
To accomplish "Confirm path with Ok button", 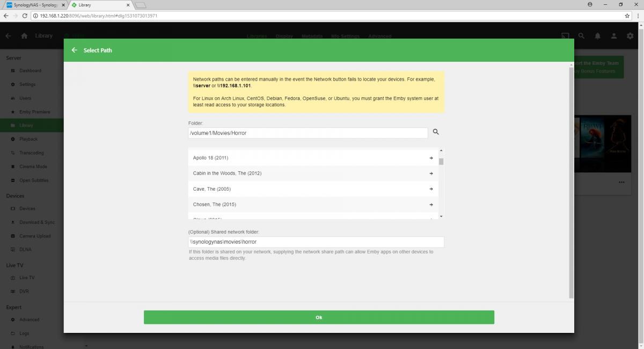I will coord(319,317).
